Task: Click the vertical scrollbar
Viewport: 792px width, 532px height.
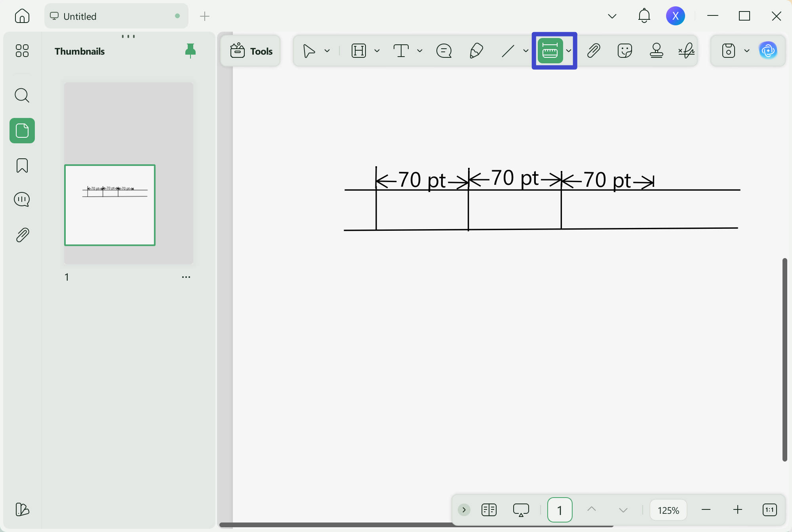Action: 785,359
